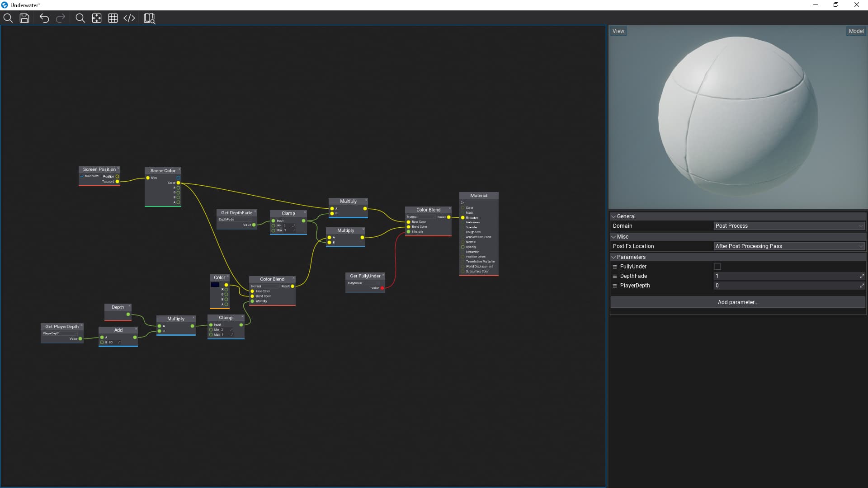Open the documentation search icon
Image resolution: width=868 pixels, height=488 pixels.
pos(149,18)
